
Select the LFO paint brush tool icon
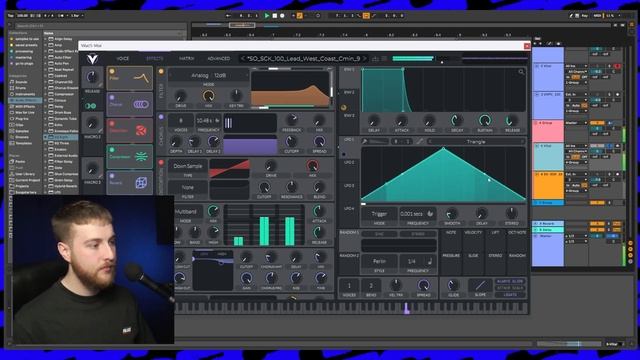[x=364, y=142]
